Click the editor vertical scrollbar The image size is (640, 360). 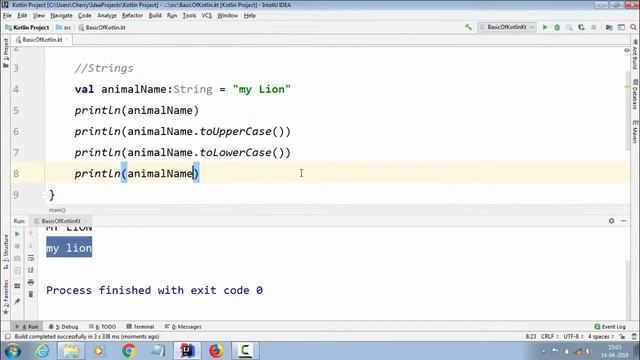pos(627,110)
